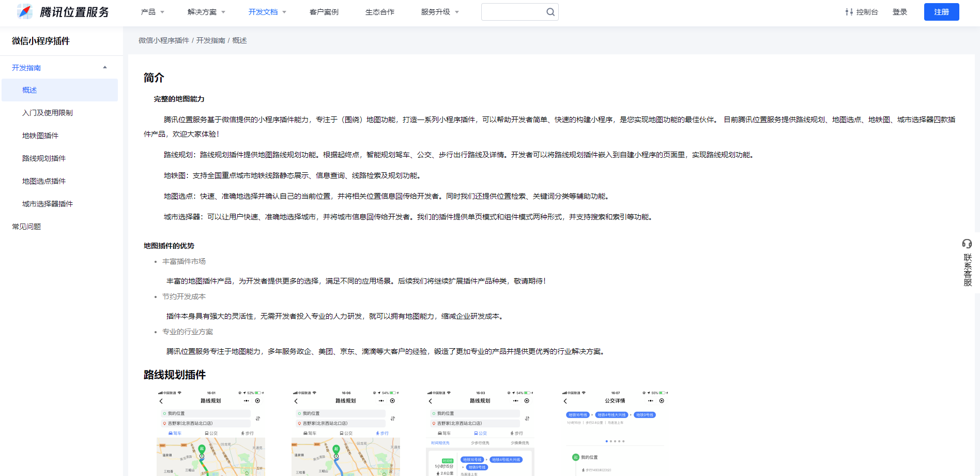Image resolution: width=980 pixels, height=476 pixels.
Task: Click breadcrumb 开发指南
Action: tap(211, 40)
